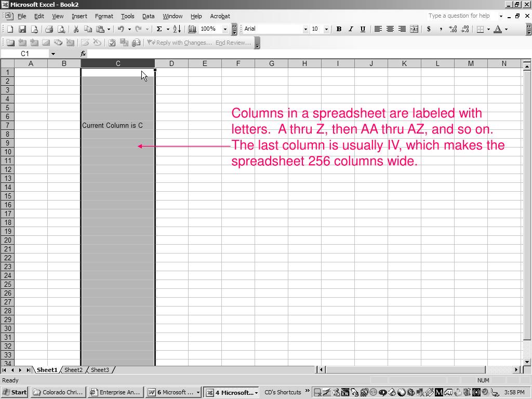532x399 pixels.
Task: Switch to the Enterprise An... taskbar window
Action: point(115,392)
